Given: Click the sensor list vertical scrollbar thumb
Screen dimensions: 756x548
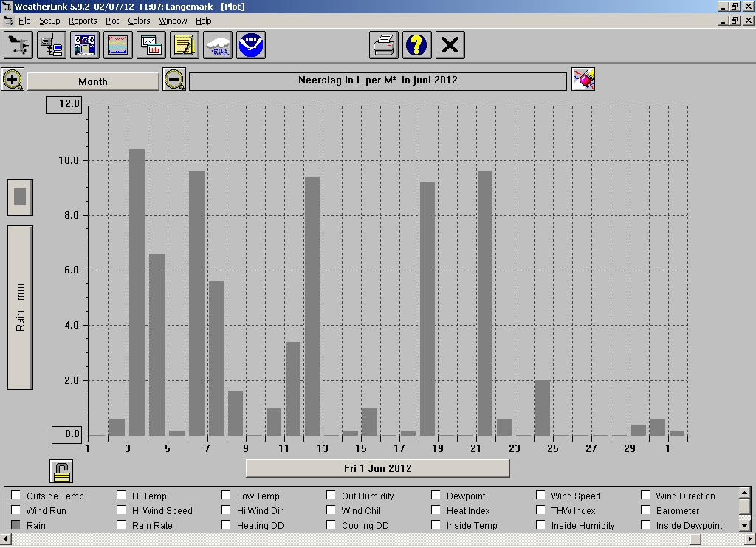Looking at the screenshot, I should [744, 506].
